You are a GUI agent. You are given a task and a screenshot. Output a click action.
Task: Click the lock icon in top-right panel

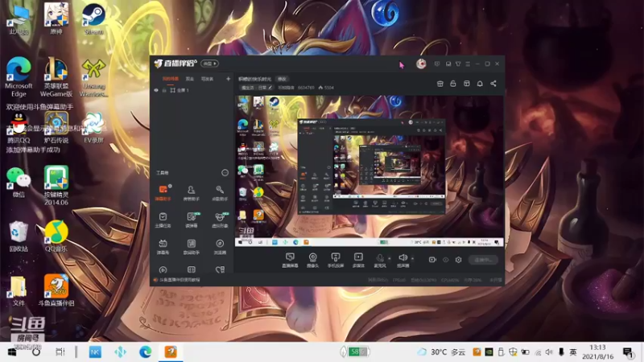coord(453,84)
